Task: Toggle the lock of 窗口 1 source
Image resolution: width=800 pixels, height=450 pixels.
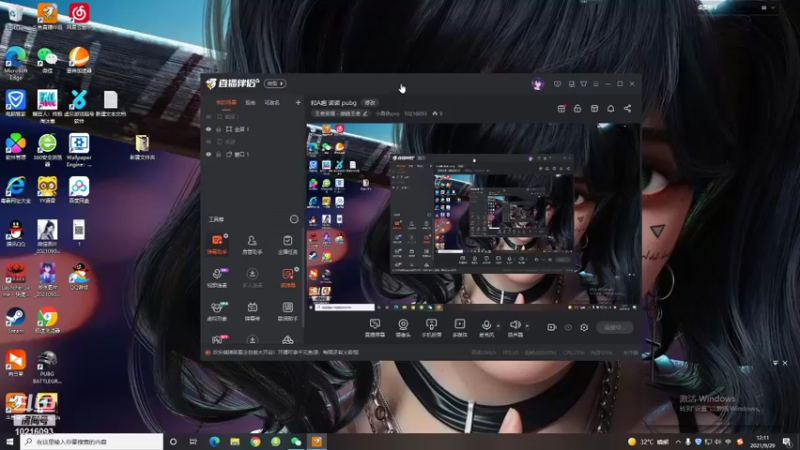Action: (x=219, y=154)
